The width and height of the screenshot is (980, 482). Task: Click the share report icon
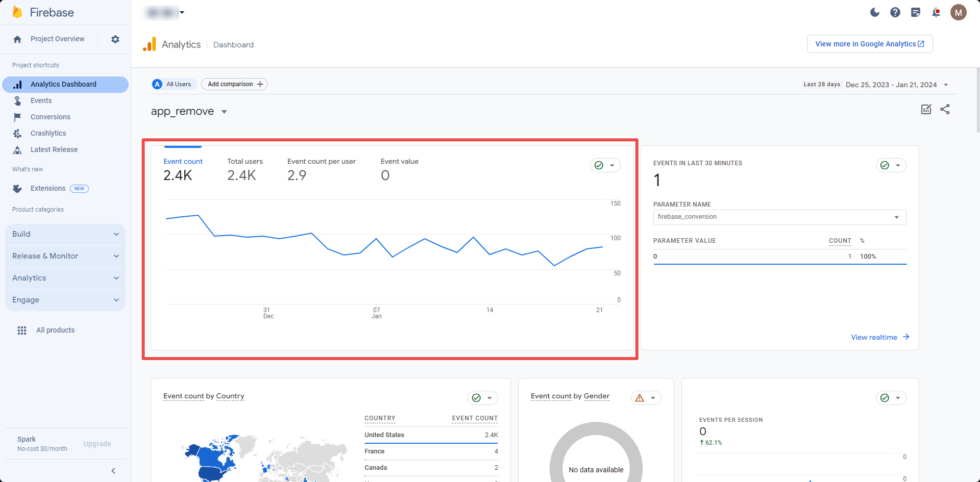point(945,109)
